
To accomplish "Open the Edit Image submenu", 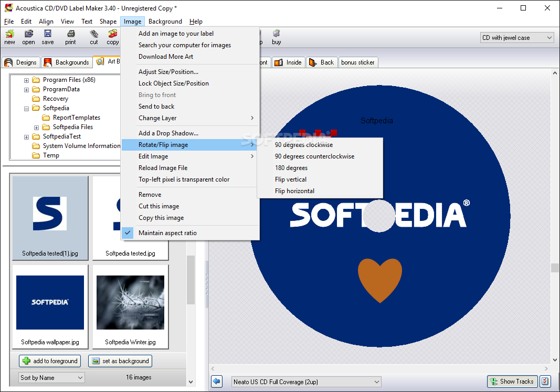I will click(x=191, y=156).
